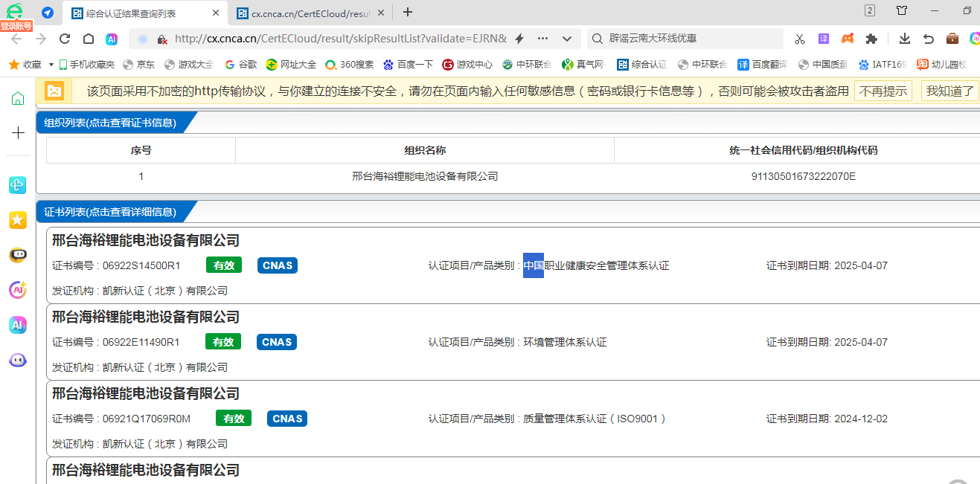
Task: Open the sidebar yellow star favorites icon
Action: click(x=18, y=219)
